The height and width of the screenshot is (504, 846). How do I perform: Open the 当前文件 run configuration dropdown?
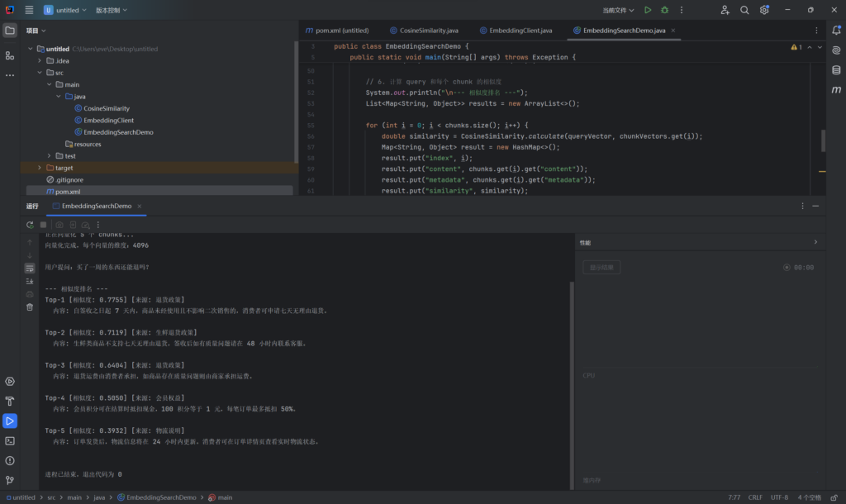tap(620, 10)
